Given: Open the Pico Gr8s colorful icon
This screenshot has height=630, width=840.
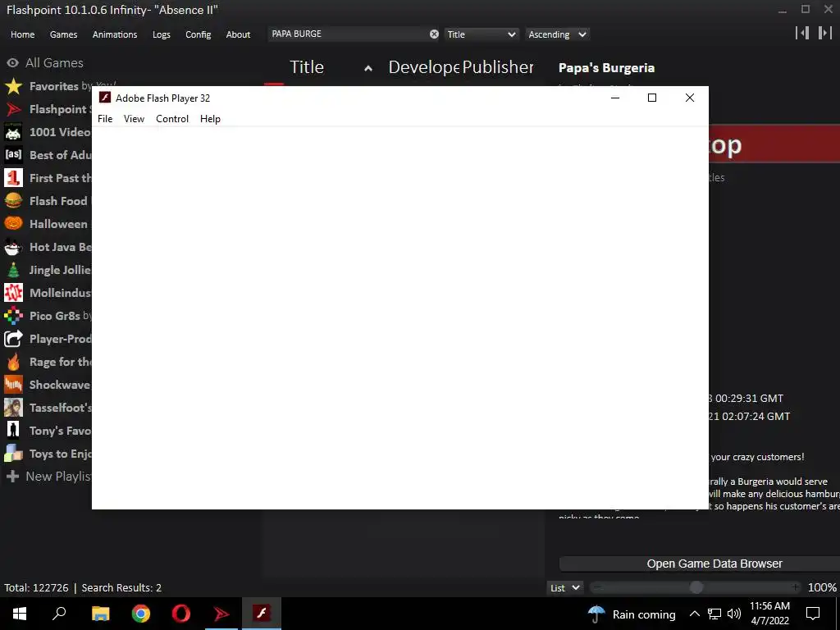Looking at the screenshot, I should point(13,316).
